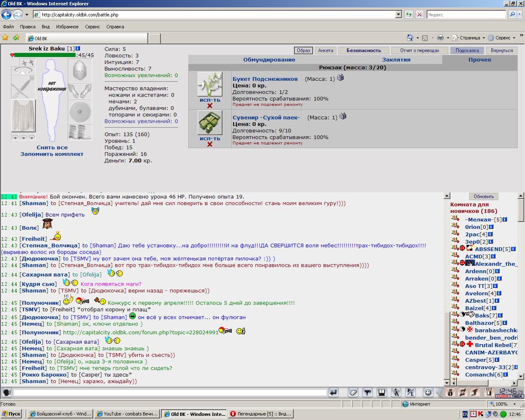Viewport: 525px width, 420px height.
Task: Click the Snowdrops bouquet item image
Action: (x=210, y=84)
